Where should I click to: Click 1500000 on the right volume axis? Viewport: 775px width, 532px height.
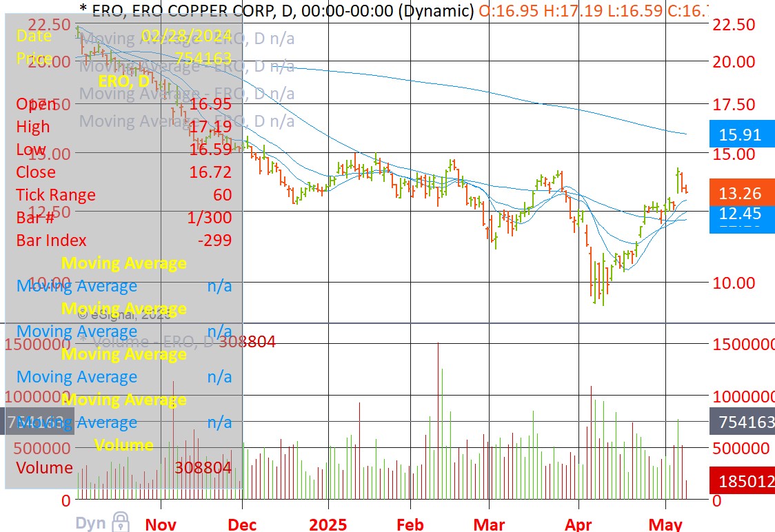pos(743,344)
